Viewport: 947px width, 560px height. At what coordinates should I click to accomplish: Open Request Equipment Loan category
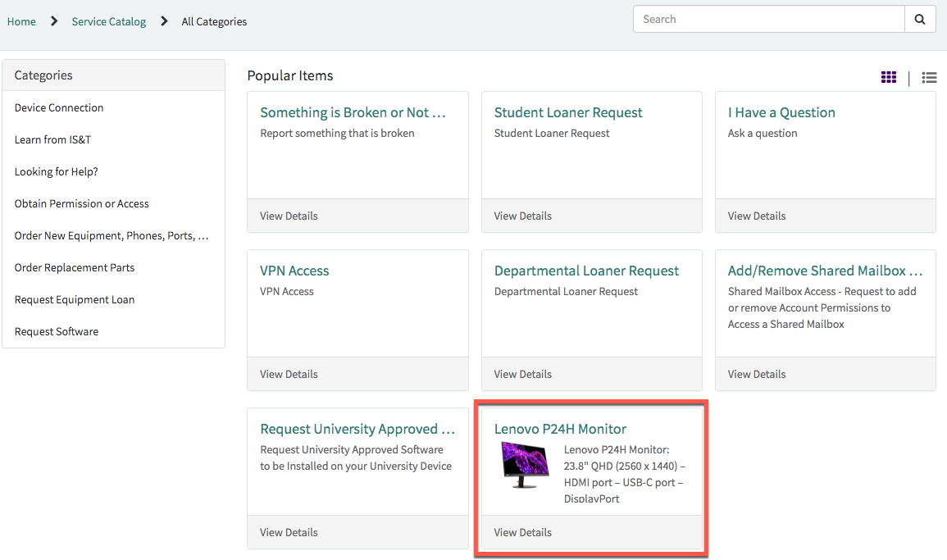click(x=74, y=299)
